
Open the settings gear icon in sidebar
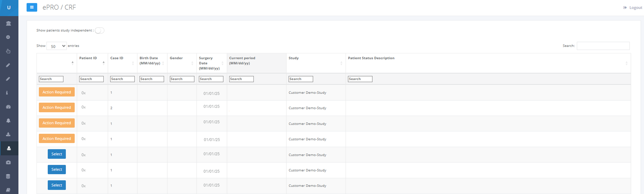pyautogui.click(x=8, y=37)
